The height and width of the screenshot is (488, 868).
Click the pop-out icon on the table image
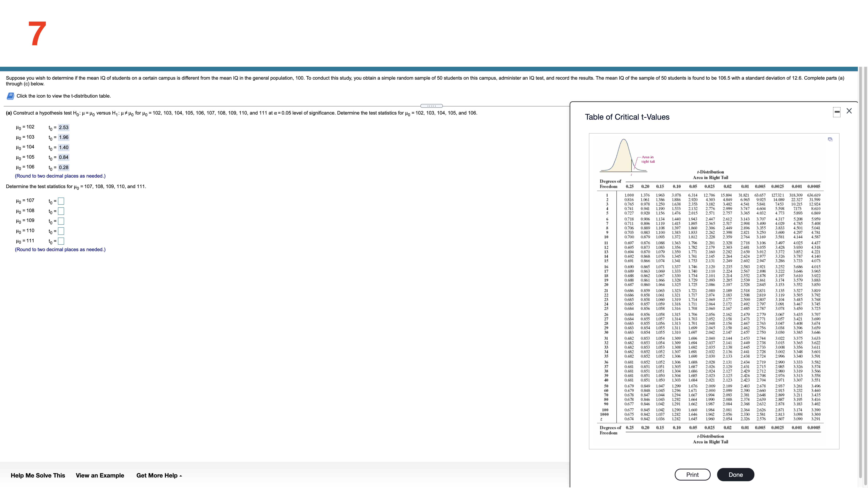830,139
